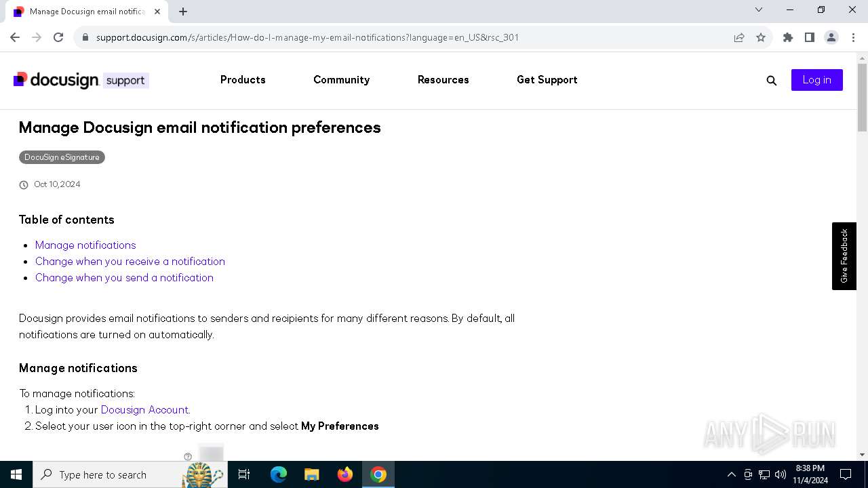Click the Manage notifications section heading

(x=78, y=368)
